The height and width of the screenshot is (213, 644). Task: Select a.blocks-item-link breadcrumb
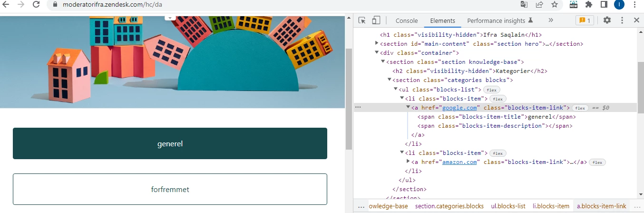[x=602, y=206]
